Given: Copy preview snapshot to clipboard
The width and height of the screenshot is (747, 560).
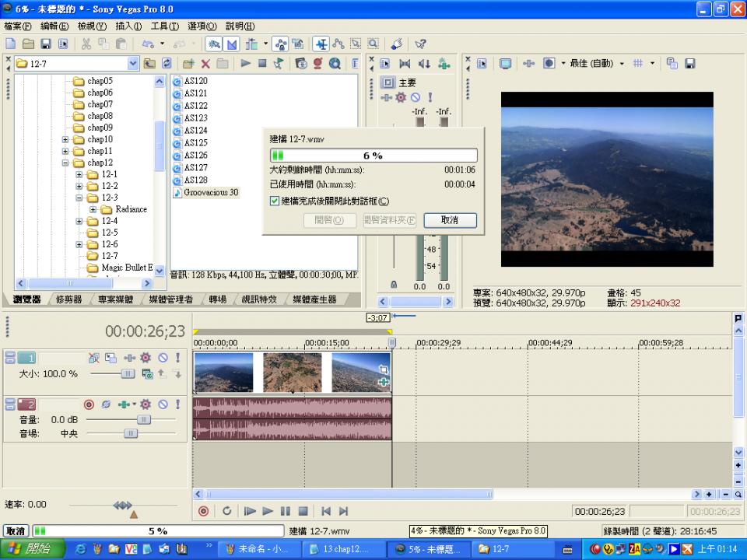Looking at the screenshot, I should click(x=672, y=64).
